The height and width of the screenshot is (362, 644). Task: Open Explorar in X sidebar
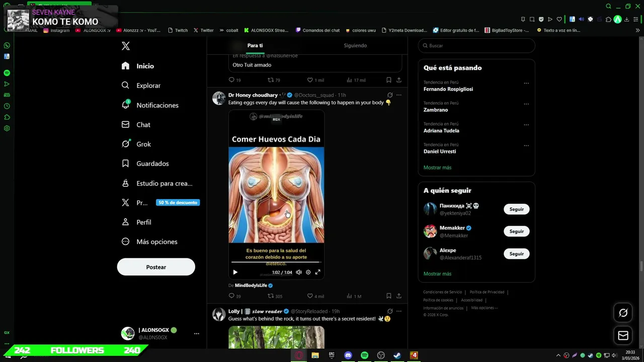coord(141,85)
